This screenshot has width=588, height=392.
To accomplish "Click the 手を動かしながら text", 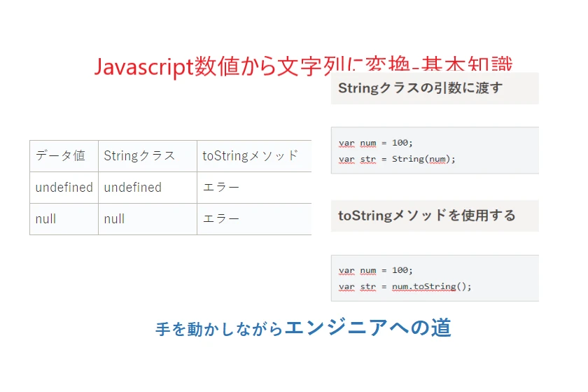I will pos(219,330).
